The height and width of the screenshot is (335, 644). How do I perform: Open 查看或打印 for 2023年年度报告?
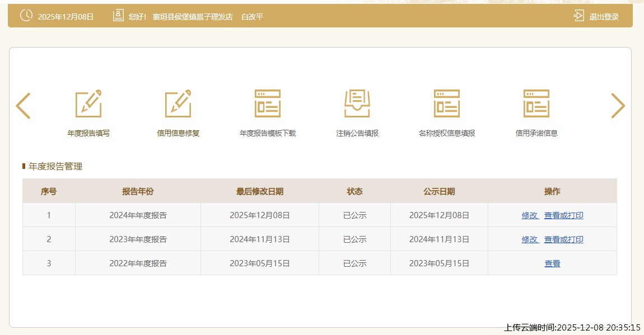click(x=563, y=239)
